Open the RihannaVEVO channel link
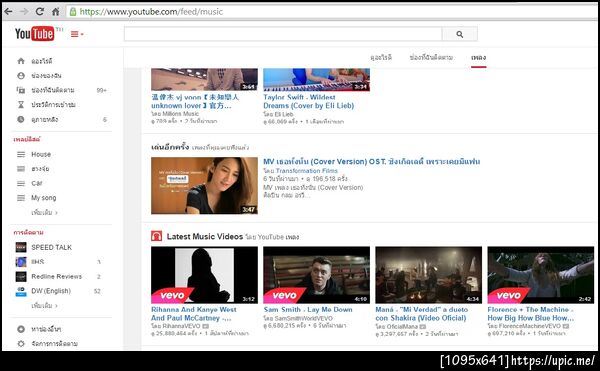600x371 pixels. 181,326
